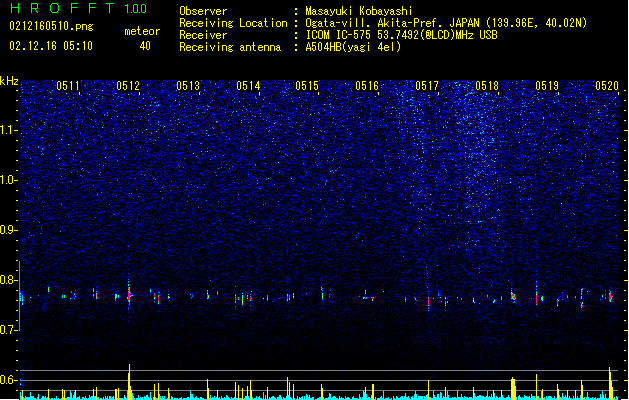Click the 0.7 kHz frequency label
The height and width of the screenshot is (400, 629).
pyautogui.click(x=8, y=330)
